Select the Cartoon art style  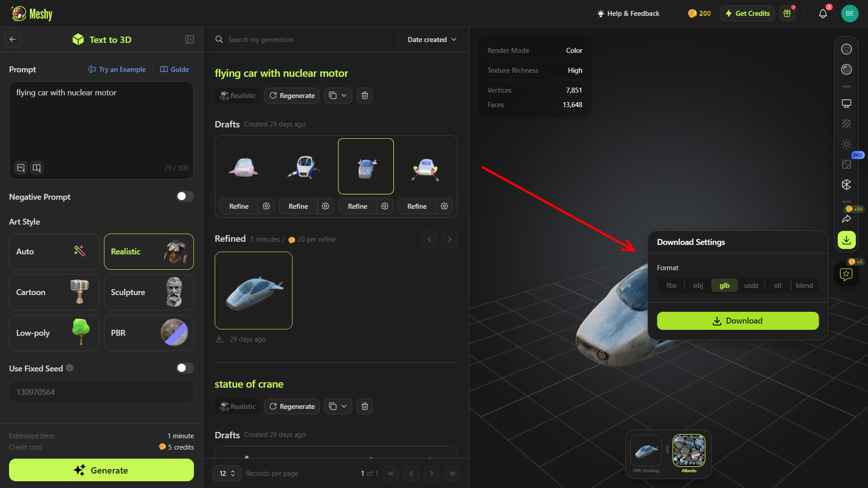(54, 292)
